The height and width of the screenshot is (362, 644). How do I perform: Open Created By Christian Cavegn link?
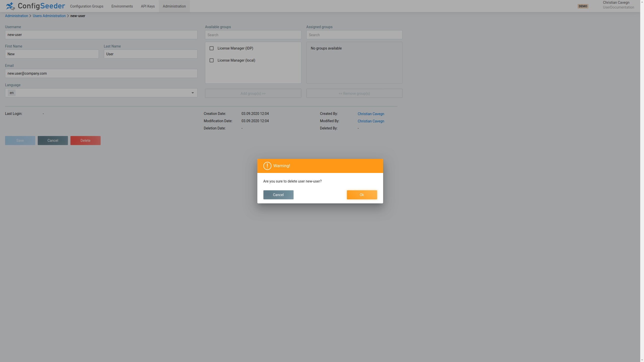click(371, 114)
